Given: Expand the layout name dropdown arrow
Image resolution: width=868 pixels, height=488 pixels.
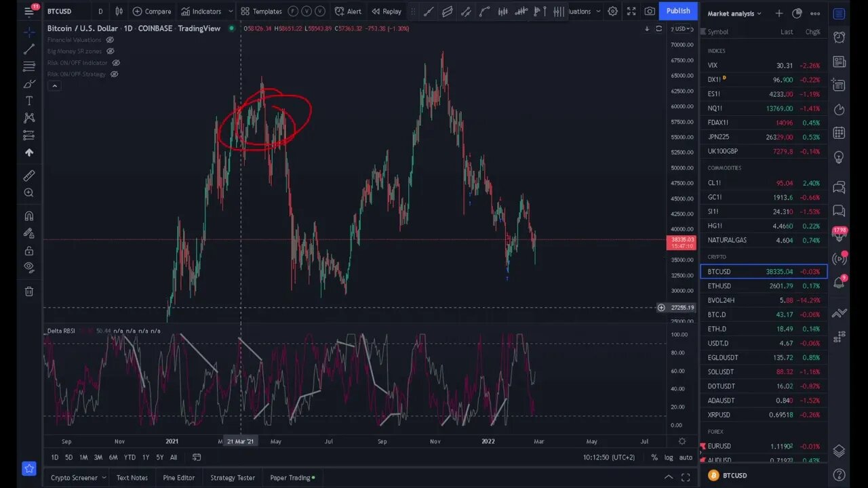Looking at the screenshot, I should (598, 11).
